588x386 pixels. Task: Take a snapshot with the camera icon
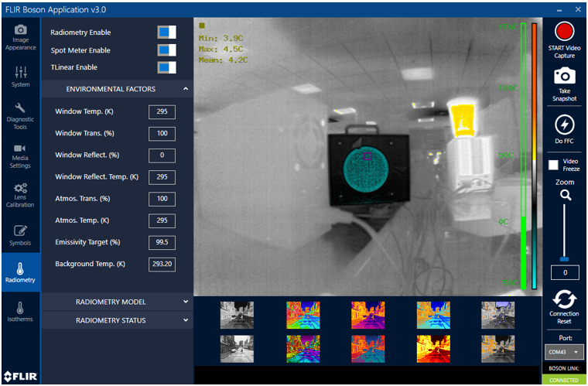[x=565, y=76]
